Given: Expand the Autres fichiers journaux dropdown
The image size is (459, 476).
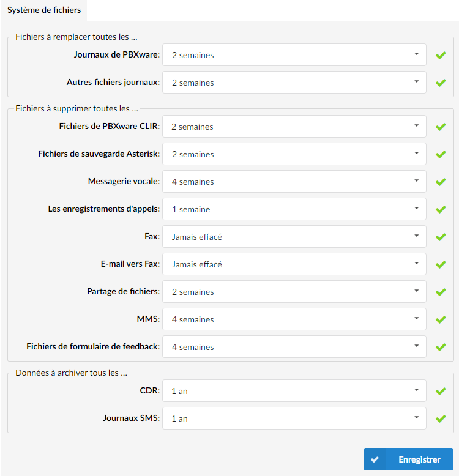Looking at the screenshot, I should [294, 82].
